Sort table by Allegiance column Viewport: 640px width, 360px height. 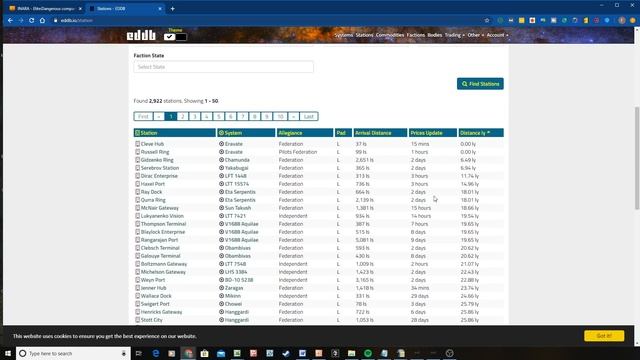point(305,133)
